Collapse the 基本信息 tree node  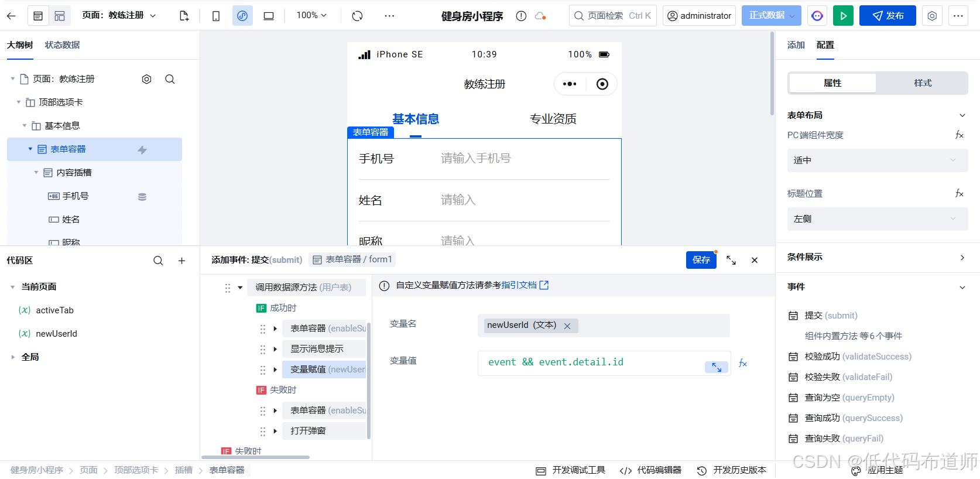click(x=25, y=126)
